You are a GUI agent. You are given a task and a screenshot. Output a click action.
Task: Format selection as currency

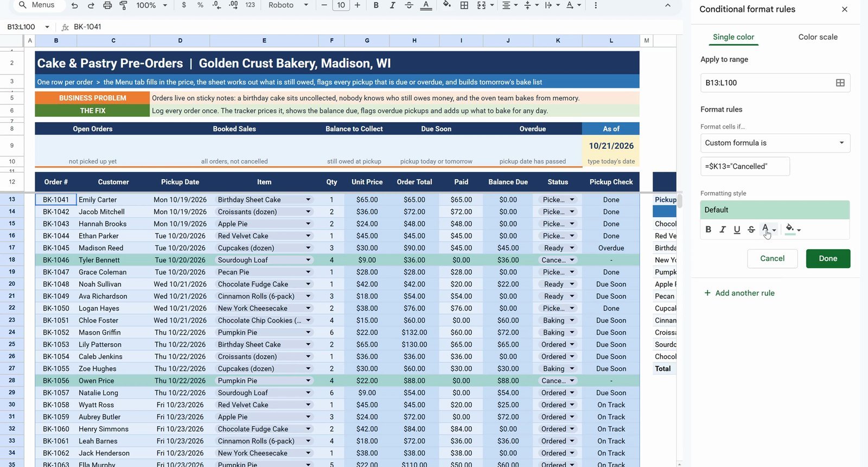pyautogui.click(x=184, y=5)
